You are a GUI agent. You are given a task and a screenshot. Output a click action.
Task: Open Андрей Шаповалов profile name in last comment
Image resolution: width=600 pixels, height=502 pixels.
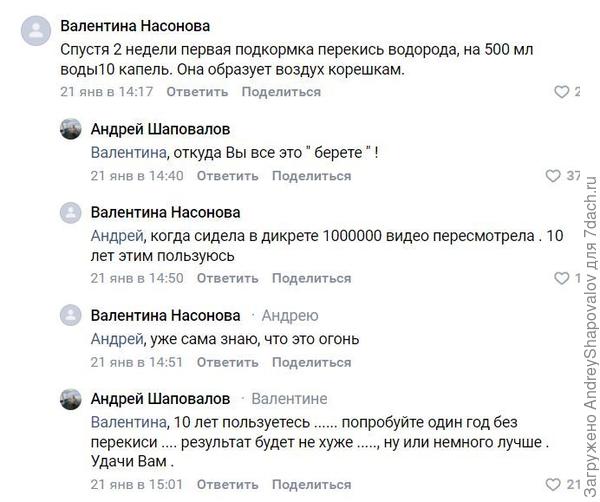[160, 398]
